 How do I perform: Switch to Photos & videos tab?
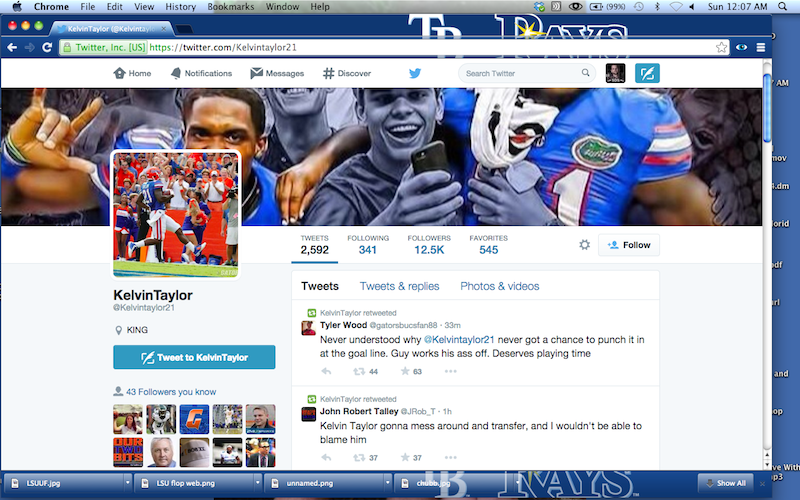coord(499,286)
